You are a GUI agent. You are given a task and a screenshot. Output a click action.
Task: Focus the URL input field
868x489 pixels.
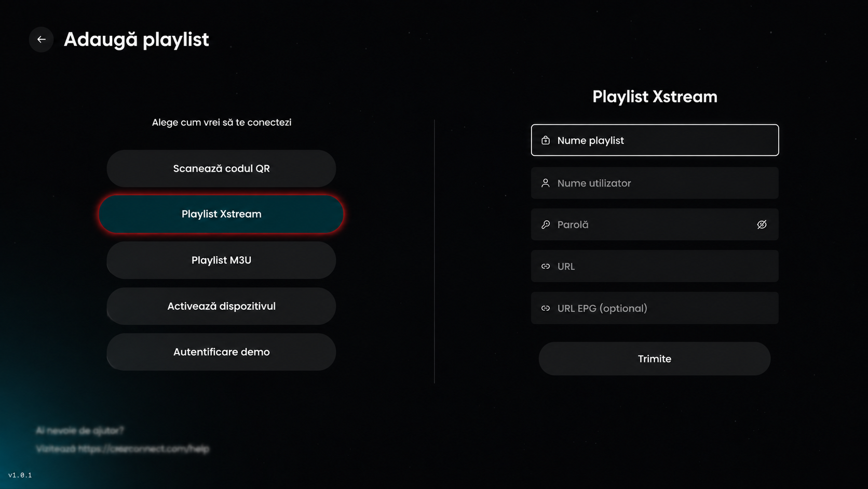(655, 266)
